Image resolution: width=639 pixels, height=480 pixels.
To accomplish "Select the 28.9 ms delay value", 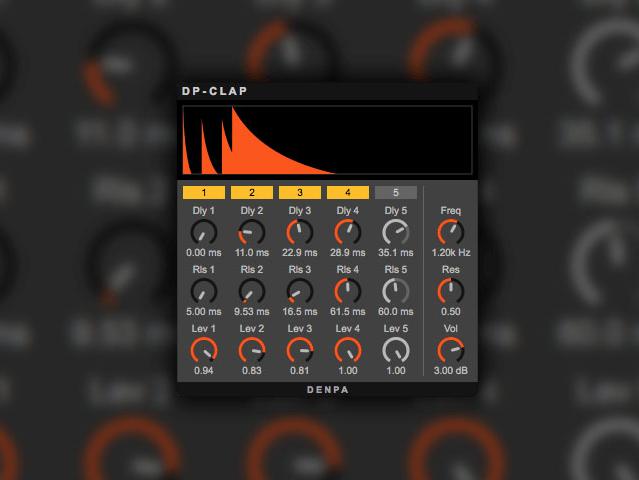I will 348,253.
